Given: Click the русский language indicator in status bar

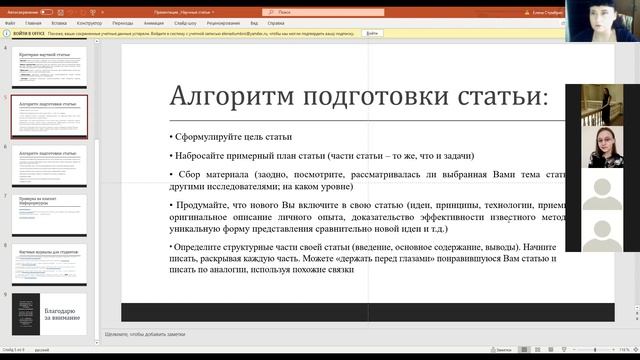Looking at the screenshot, I should [42, 350].
